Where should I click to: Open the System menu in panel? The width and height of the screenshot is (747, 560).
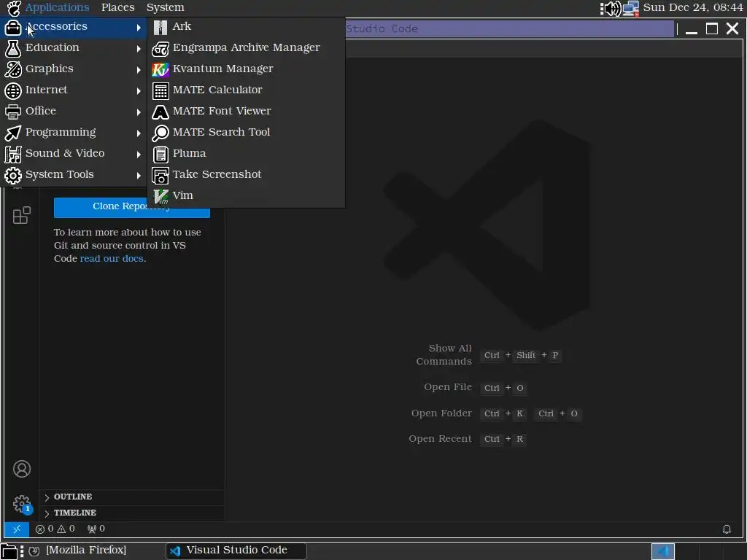click(165, 7)
